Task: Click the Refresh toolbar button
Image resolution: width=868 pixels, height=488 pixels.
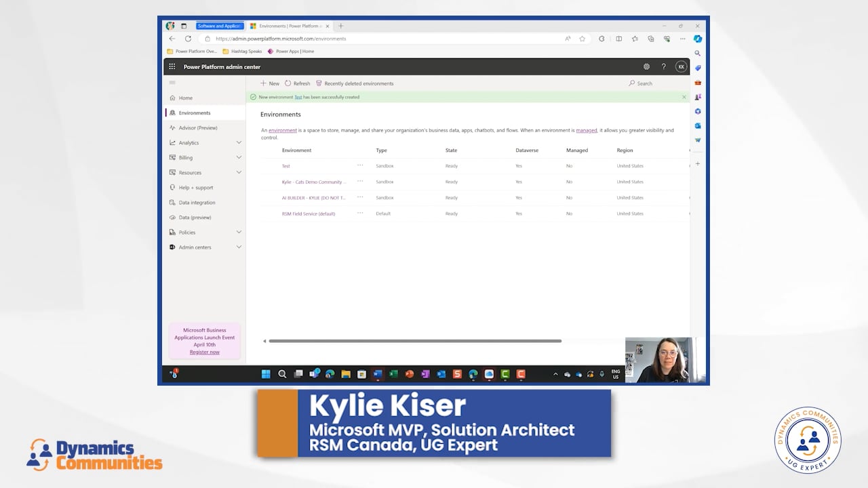Action: coord(297,83)
